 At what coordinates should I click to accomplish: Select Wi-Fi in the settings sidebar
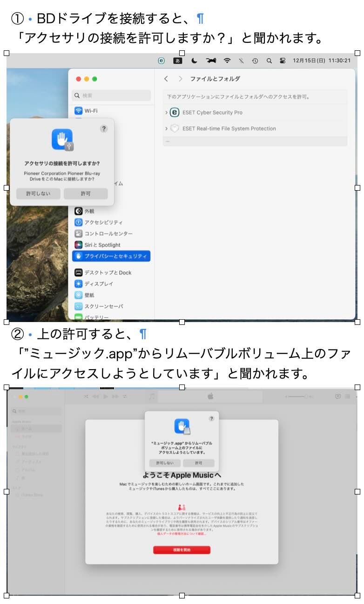point(112,110)
